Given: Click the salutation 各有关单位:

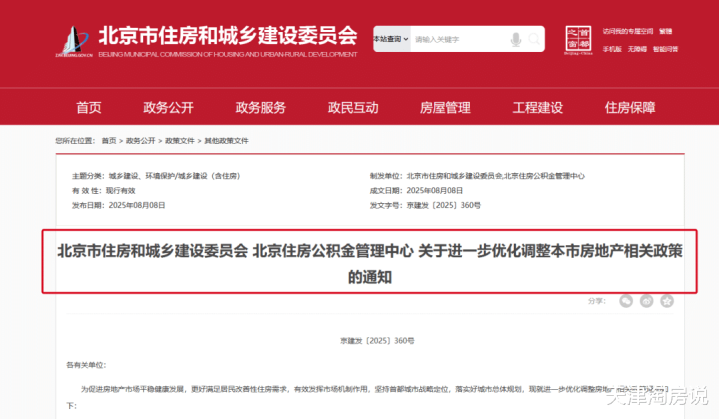Looking at the screenshot, I should [x=86, y=365].
